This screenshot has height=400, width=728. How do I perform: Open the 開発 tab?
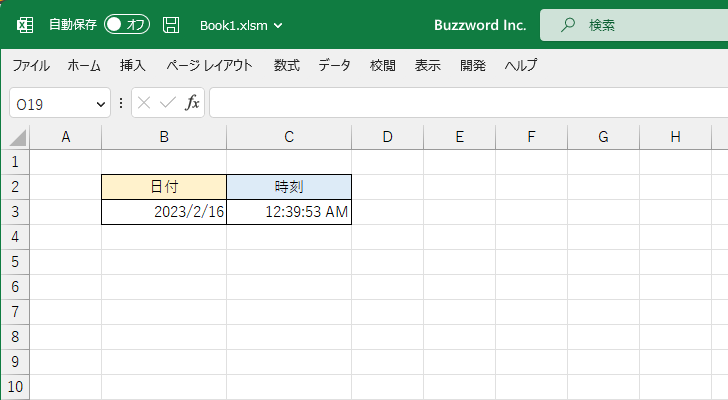click(473, 65)
